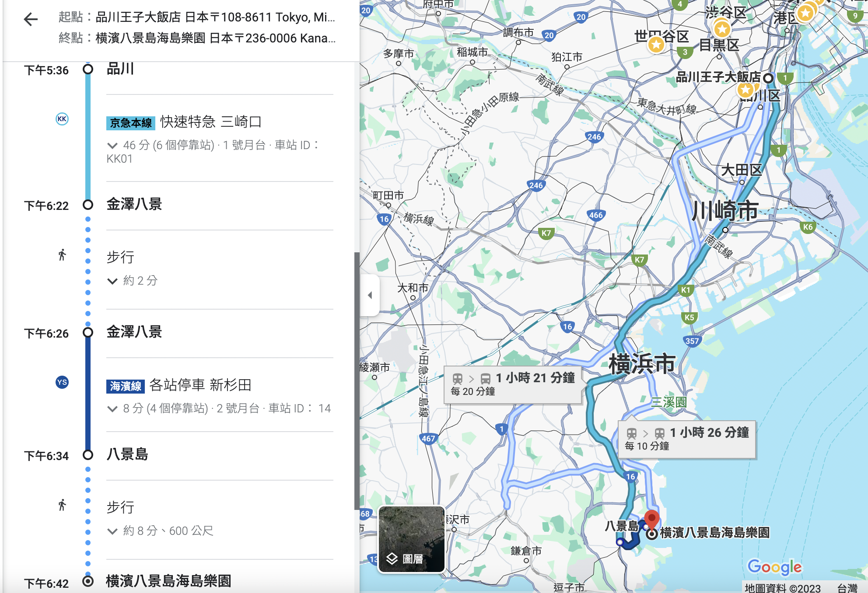Go back using the left arrow
Viewport: 868px width, 593px height.
point(31,19)
